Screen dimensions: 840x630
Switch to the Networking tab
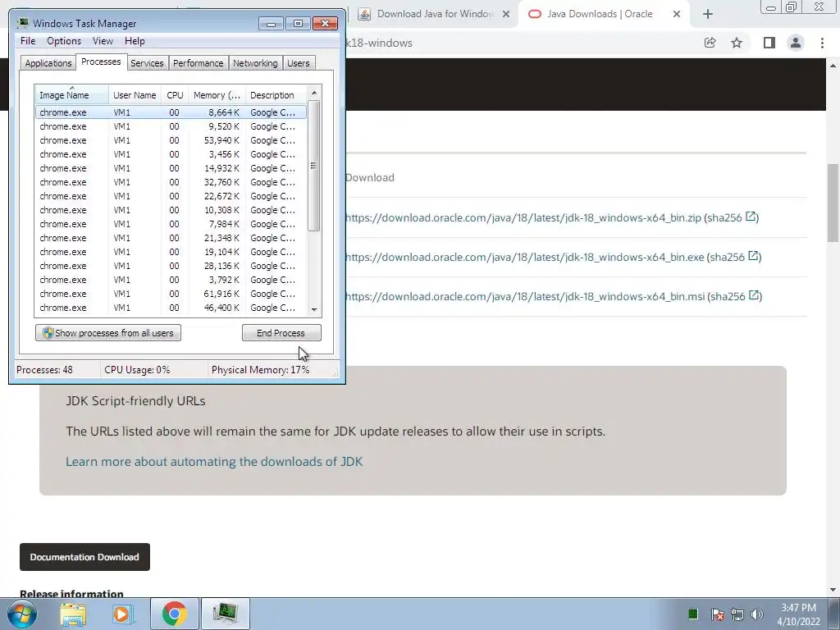point(255,63)
